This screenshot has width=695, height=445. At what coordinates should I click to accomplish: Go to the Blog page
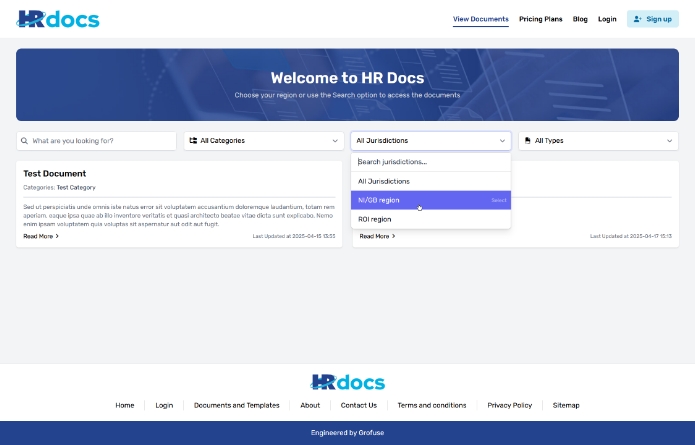coord(580,19)
